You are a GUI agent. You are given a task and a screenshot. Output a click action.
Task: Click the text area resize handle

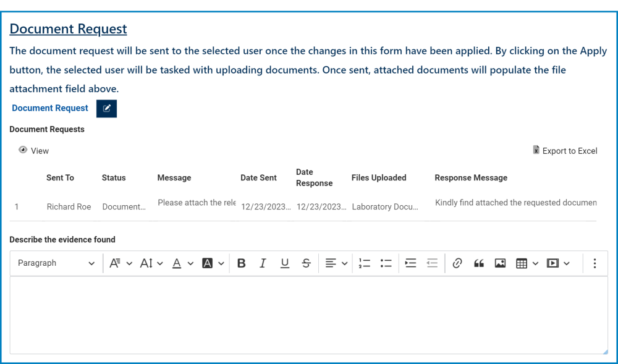coord(605,351)
